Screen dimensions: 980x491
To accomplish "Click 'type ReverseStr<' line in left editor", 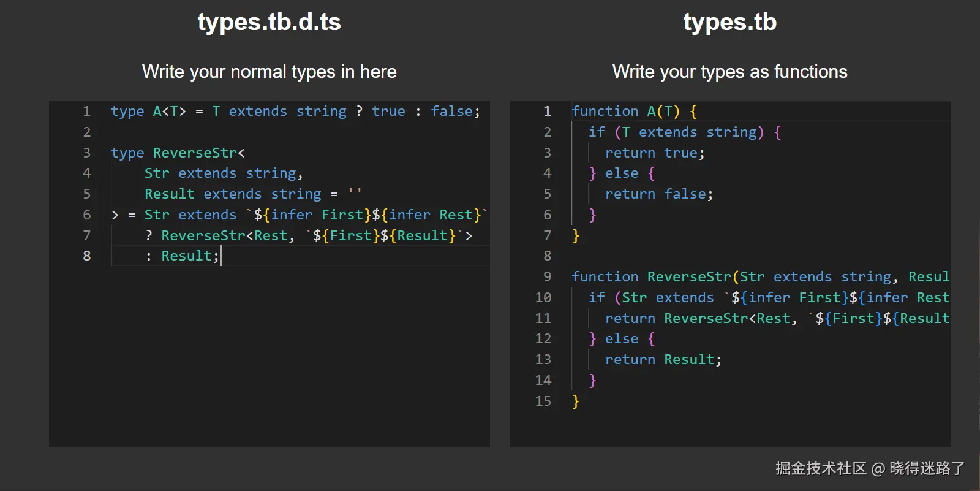I will (178, 153).
